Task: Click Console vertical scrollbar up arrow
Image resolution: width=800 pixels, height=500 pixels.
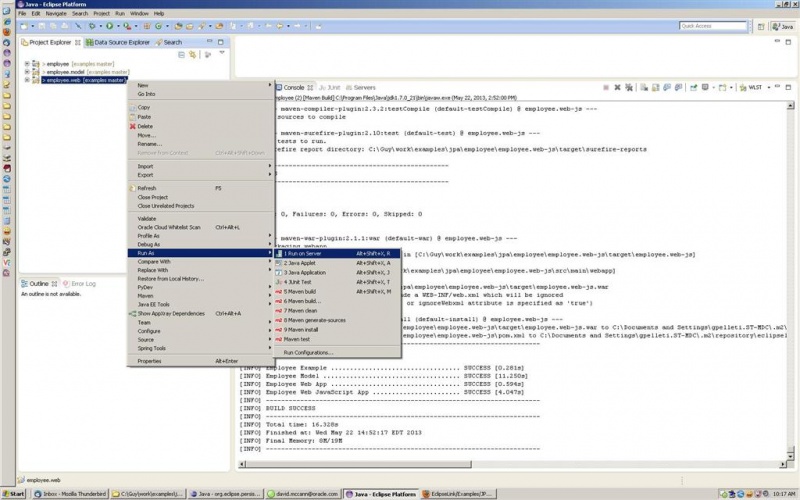Action: [790, 106]
